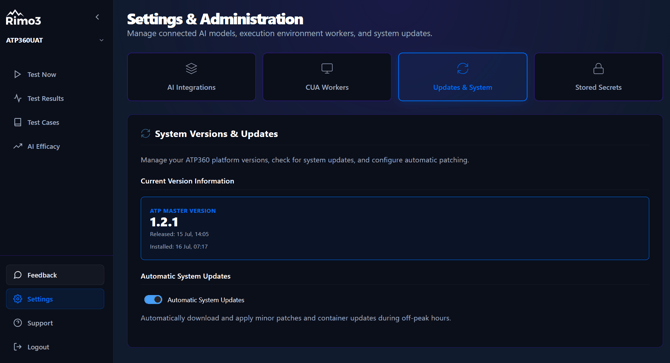Click the CUA Workers monitor icon
The image size is (670, 363).
[327, 68]
